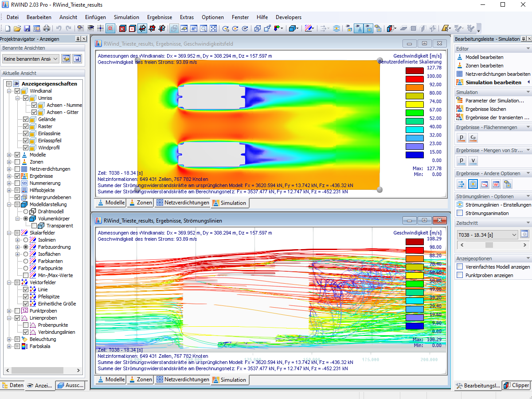Open the Ergebnisse menu
This screenshot has height=399, width=532.
tap(160, 17)
